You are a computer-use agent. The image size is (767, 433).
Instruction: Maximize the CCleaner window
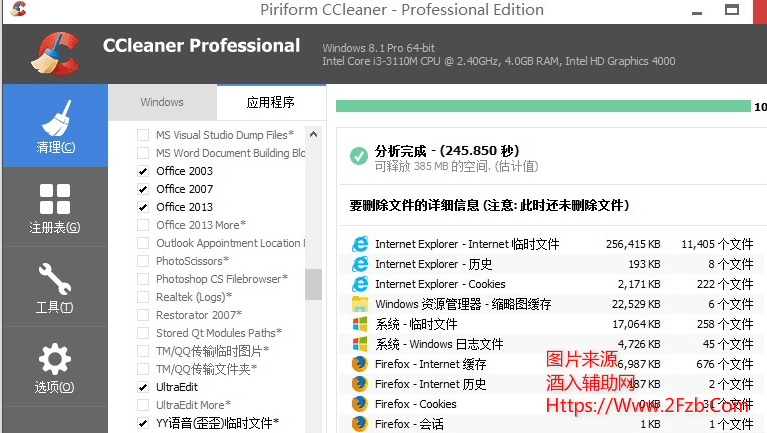click(732, 10)
